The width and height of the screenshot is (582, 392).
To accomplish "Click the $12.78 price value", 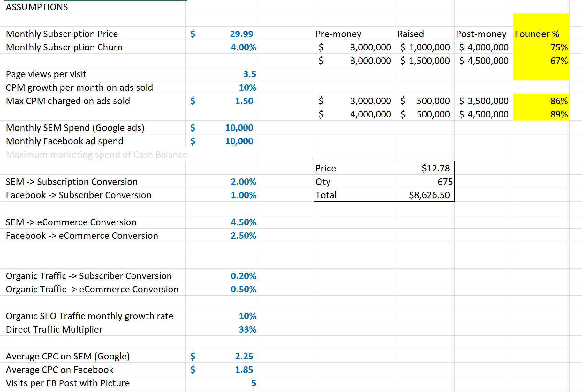I will click(425, 168).
